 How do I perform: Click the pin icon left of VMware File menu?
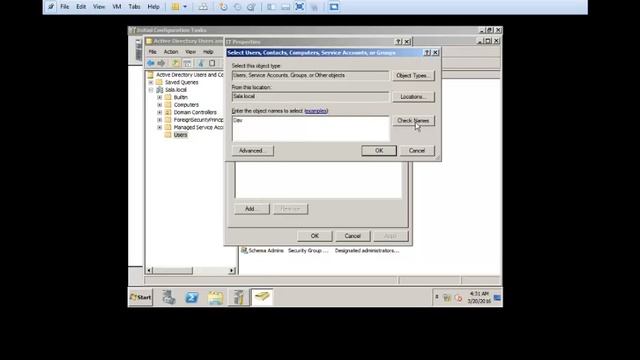point(51,7)
